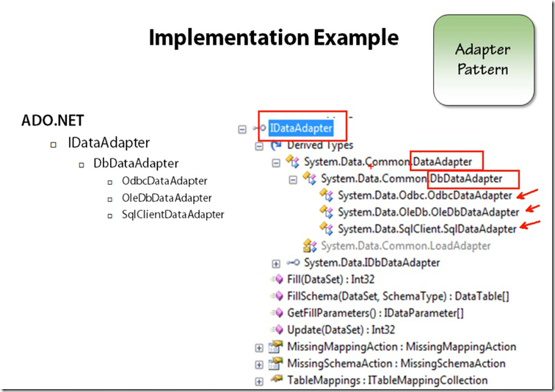This screenshot has width=555, height=392.
Task: Select System.Data.OleDb.OleDbDataAdapter row
Action: coord(429,212)
